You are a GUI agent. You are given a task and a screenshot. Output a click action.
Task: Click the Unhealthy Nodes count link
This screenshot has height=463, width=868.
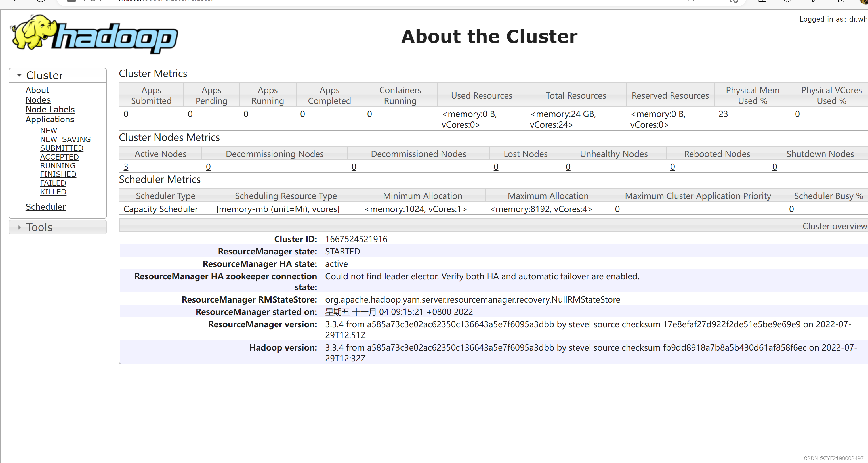point(568,167)
